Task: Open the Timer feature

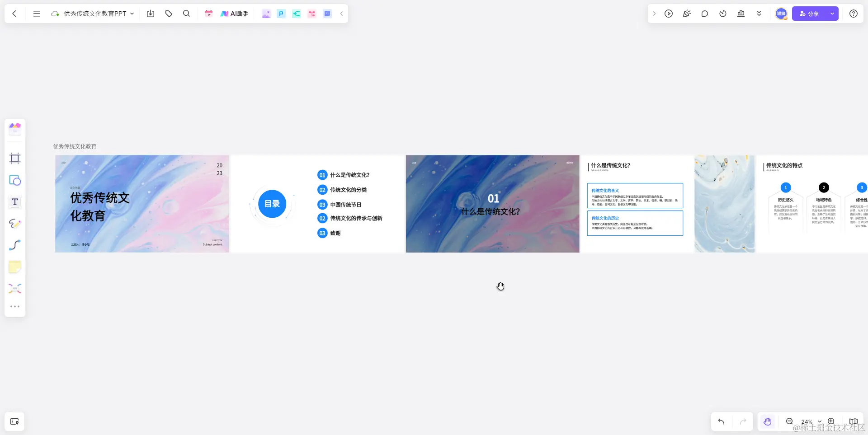Action: 722,14
